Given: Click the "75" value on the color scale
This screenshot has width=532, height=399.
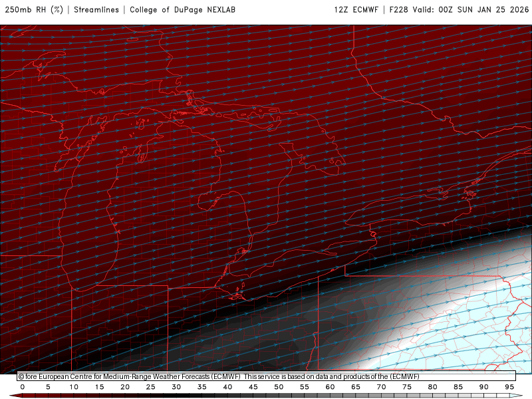Looking at the screenshot, I should point(407,387).
